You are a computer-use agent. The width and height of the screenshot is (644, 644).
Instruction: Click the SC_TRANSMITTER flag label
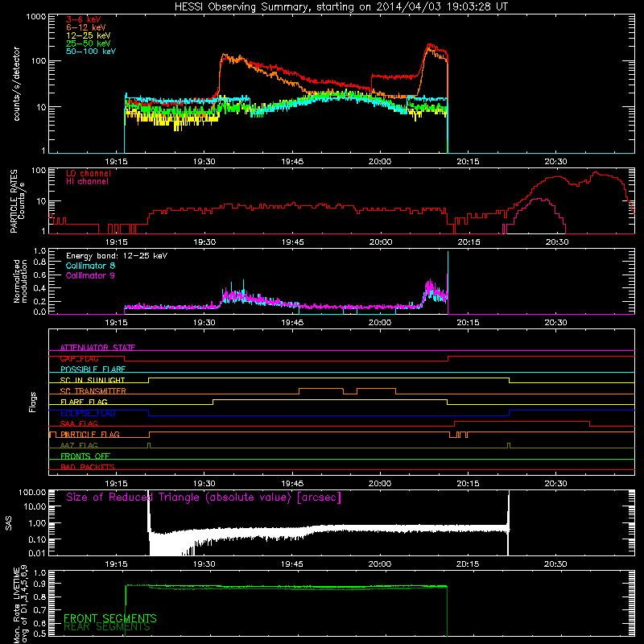(x=93, y=391)
